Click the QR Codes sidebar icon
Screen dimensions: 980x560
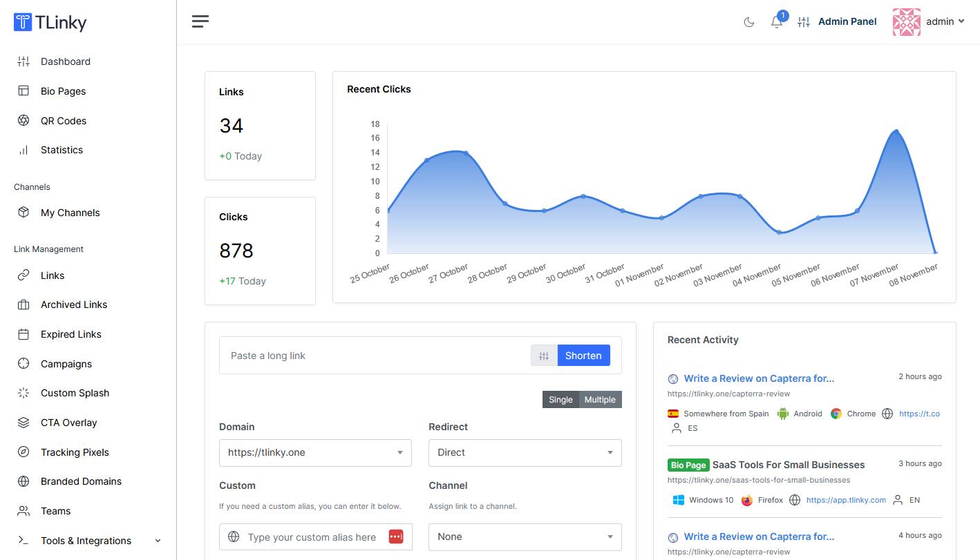(x=23, y=121)
